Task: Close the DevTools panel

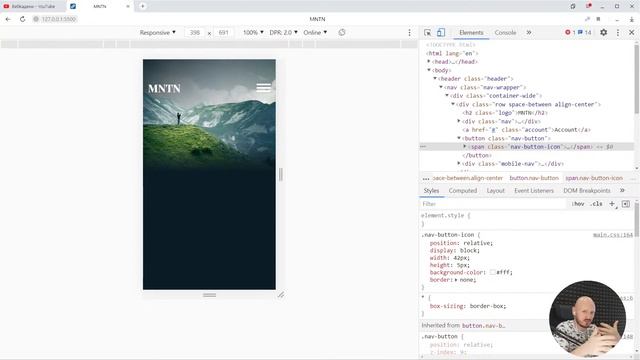Action: pyautogui.click(x=631, y=33)
